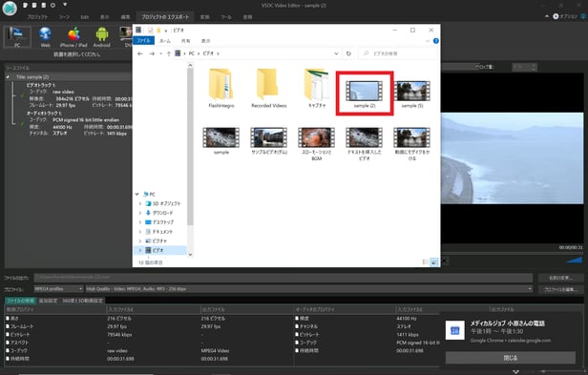The image size is (588, 375).
Task: Collapse Title: sample (2) source tree
Action: tap(8, 77)
